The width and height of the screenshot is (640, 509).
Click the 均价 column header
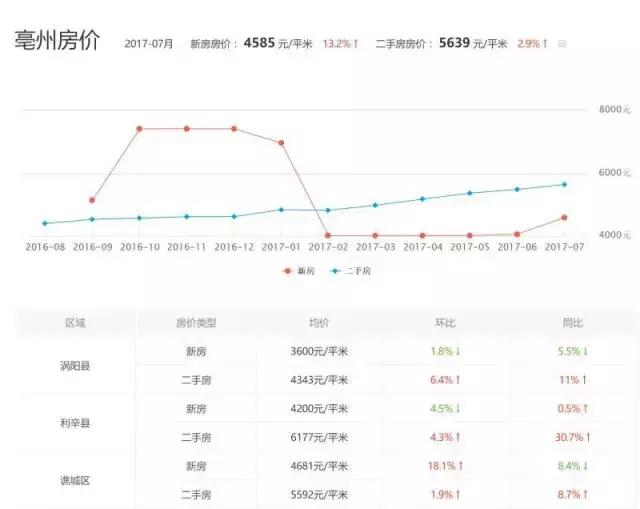coord(319,323)
